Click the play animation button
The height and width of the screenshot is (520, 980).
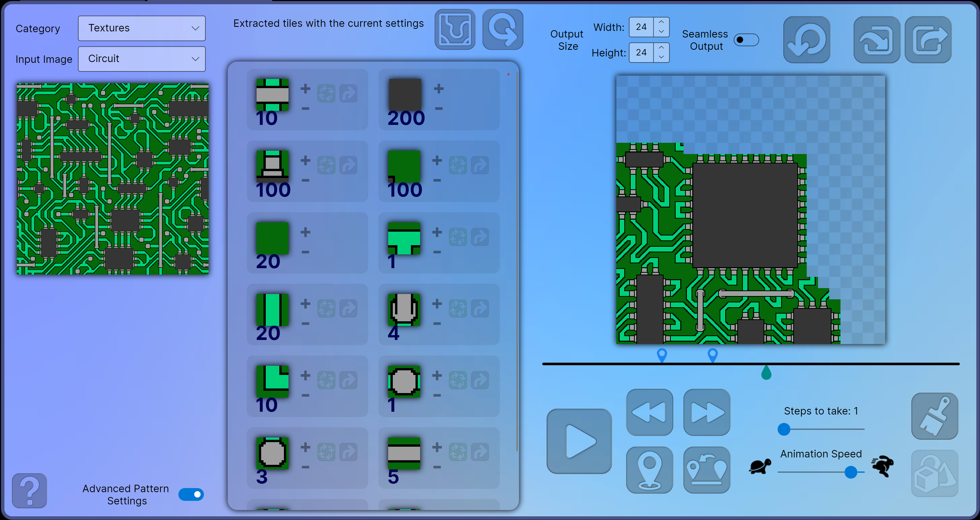(579, 441)
